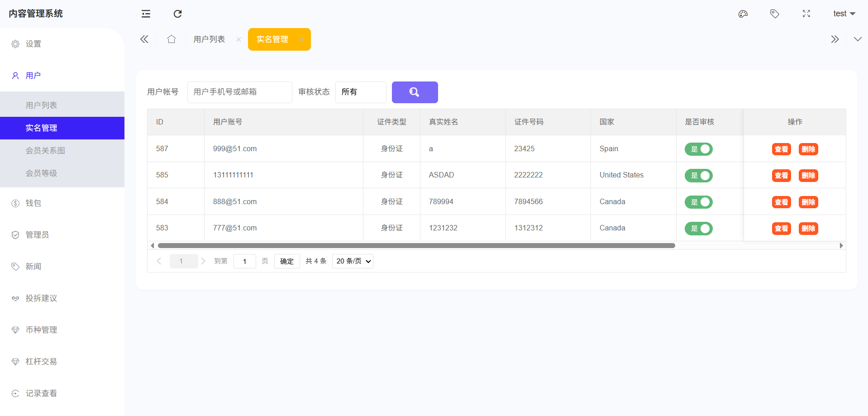The image size is (868, 416).
Task: Click the magnifier search button
Action: (x=415, y=92)
